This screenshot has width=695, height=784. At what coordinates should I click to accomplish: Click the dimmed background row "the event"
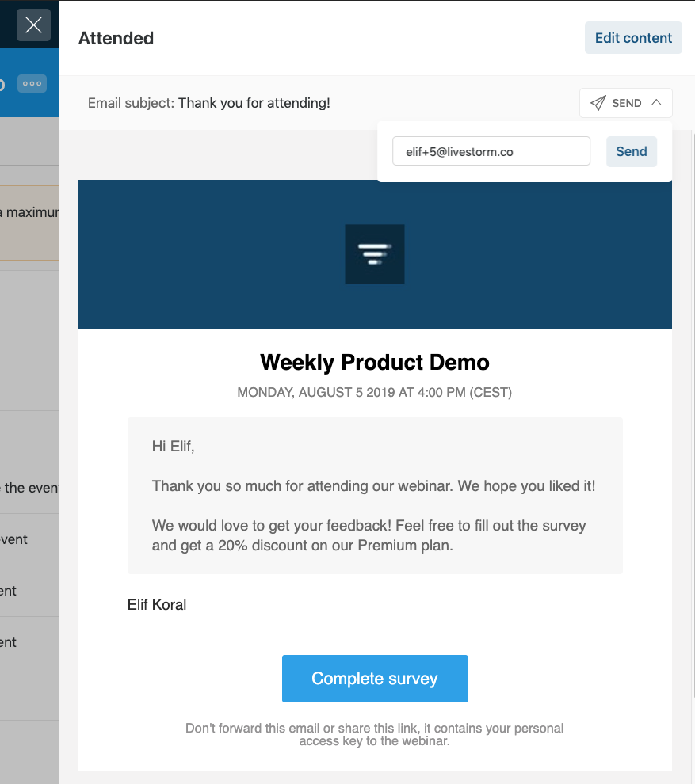(29, 488)
